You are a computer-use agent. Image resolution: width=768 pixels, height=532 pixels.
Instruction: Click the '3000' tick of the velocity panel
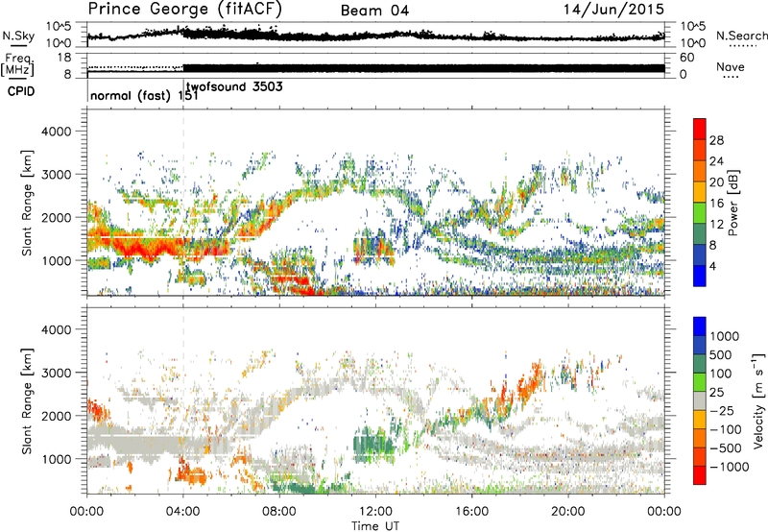[x=56, y=373]
